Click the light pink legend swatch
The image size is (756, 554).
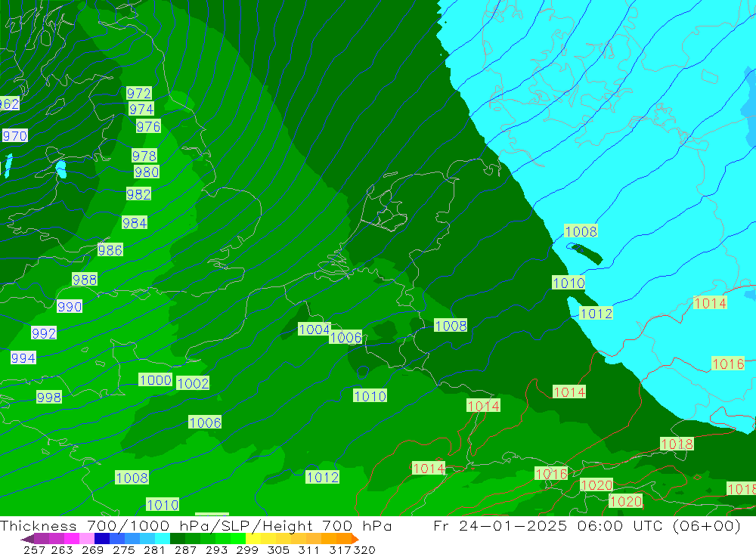[x=87, y=539]
